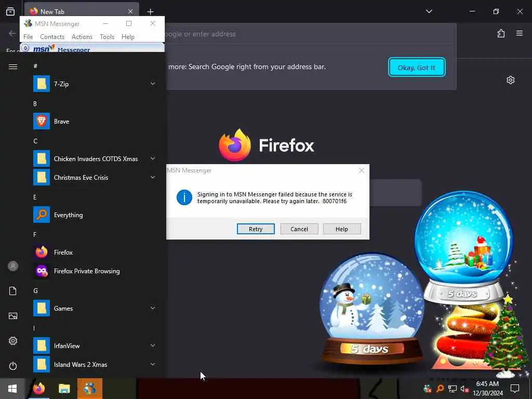Click the Power icon in Start menu
The width and height of the screenshot is (532, 399).
(13, 366)
